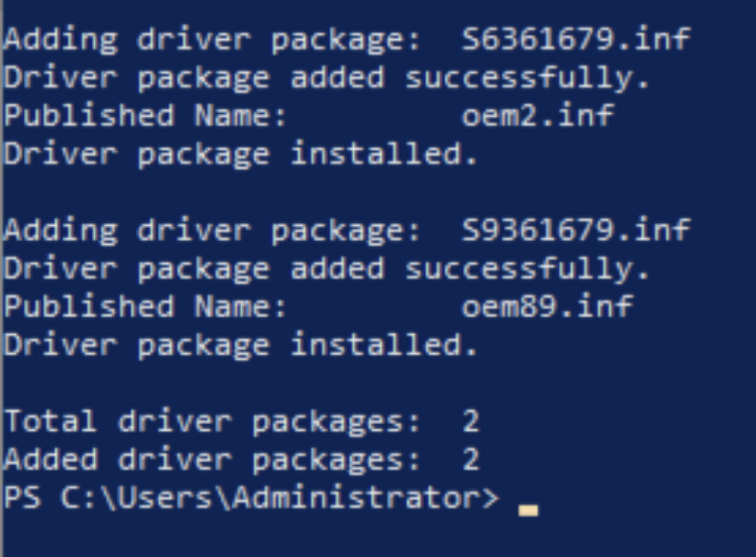This screenshot has width=756, height=557.
Task: Select the oem89.inf published name value
Action: (x=546, y=306)
